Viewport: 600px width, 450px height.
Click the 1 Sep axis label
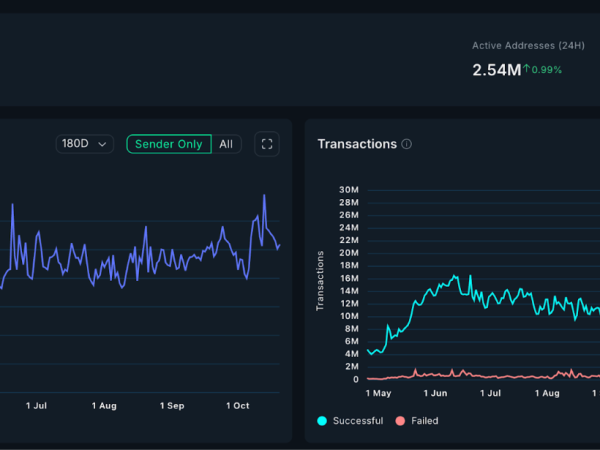[x=172, y=406]
